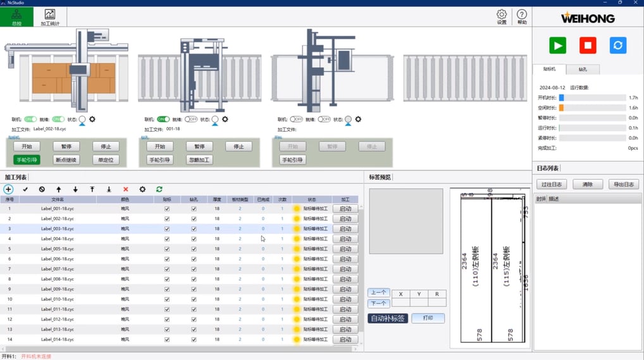Refresh the list with green arrows icon
Image resolution: width=644 pixels, height=360 pixels.
pos(159,189)
